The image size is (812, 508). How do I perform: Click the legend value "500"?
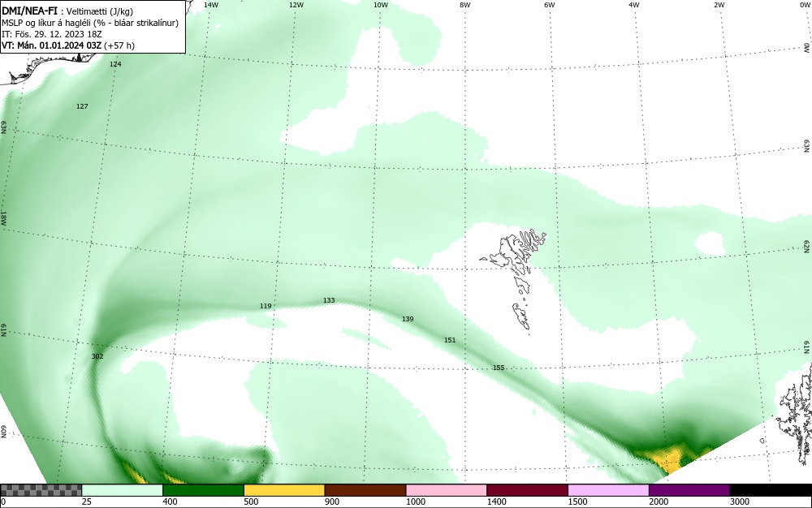(251, 502)
